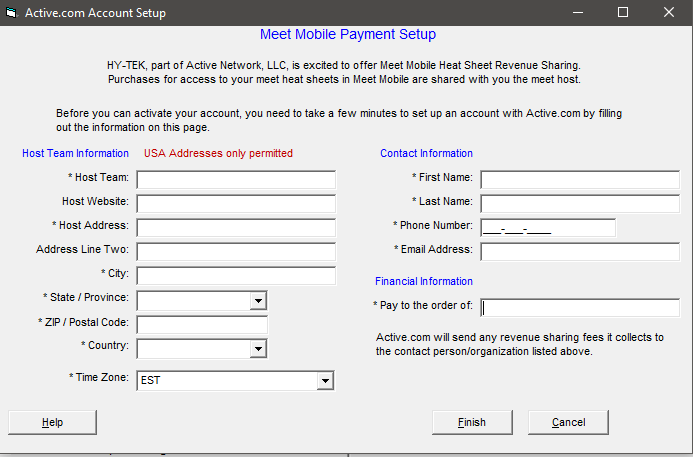Click the Phone Number masked field
The height and width of the screenshot is (457, 693).
click(x=548, y=228)
